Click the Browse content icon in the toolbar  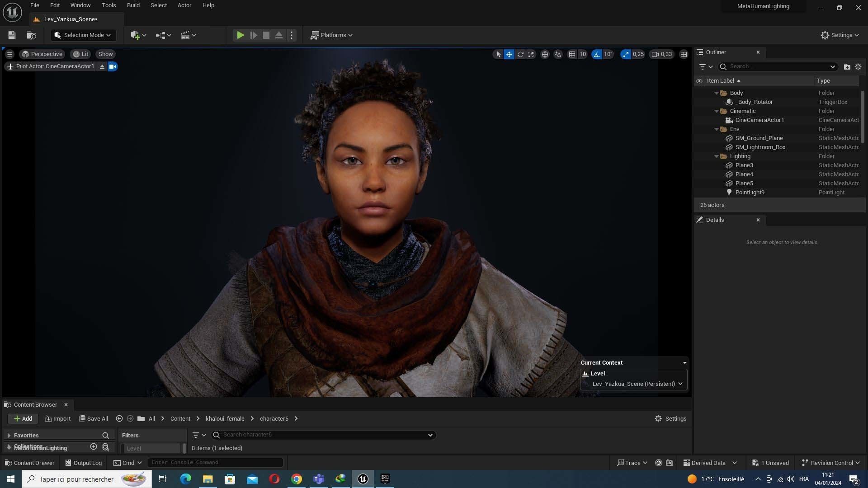(x=31, y=35)
